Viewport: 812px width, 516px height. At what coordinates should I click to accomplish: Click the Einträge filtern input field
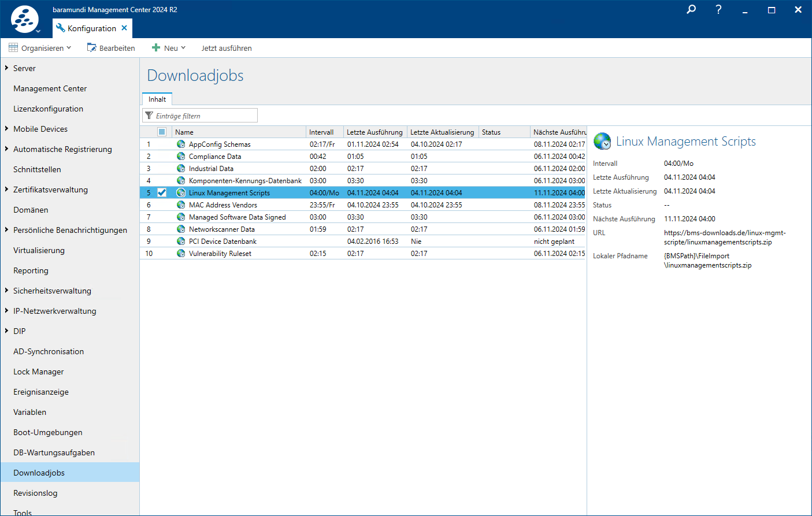[205, 116]
